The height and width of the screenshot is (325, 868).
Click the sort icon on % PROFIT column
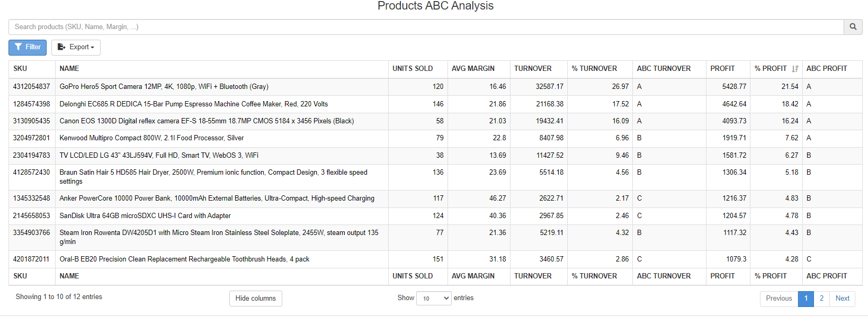tap(795, 69)
